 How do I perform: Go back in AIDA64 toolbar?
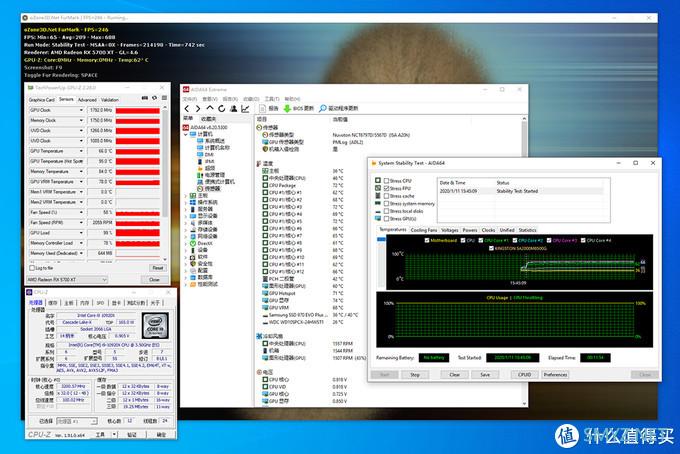point(187,108)
